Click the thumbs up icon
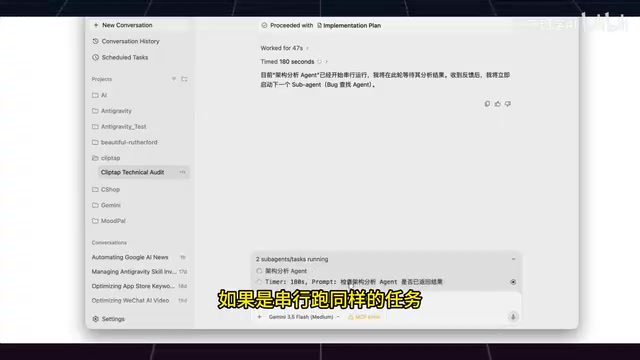 498,104
